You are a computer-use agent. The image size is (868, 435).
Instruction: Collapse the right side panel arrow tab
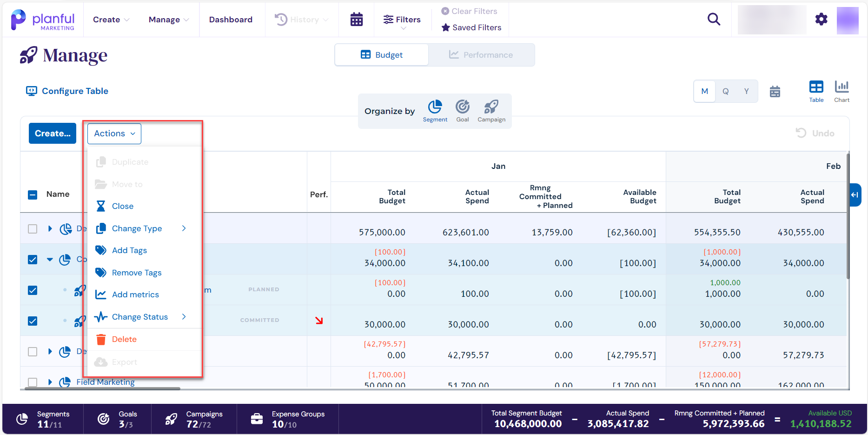pos(855,194)
